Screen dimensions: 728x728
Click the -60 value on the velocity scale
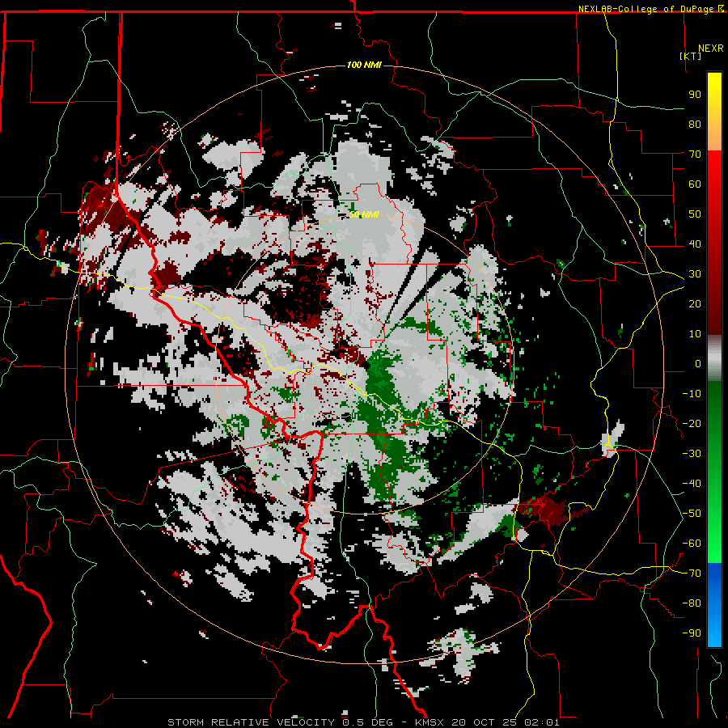coord(692,544)
